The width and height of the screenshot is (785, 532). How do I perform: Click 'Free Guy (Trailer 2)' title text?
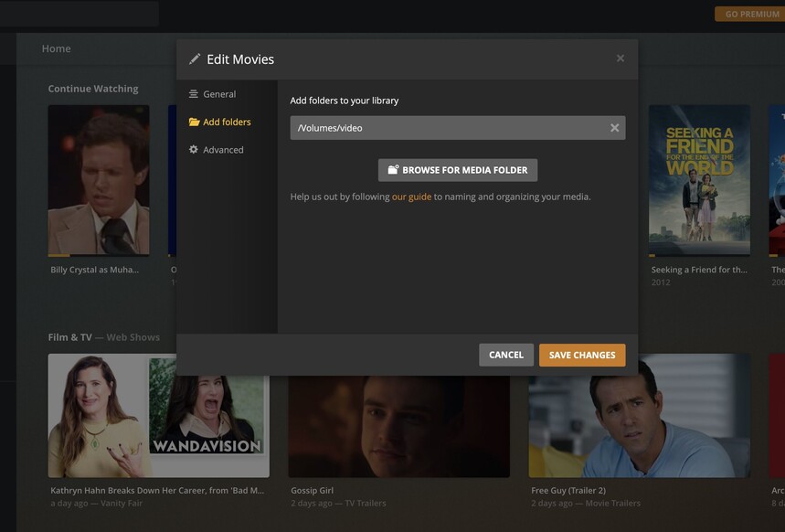pyautogui.click(x=568, y=491)
